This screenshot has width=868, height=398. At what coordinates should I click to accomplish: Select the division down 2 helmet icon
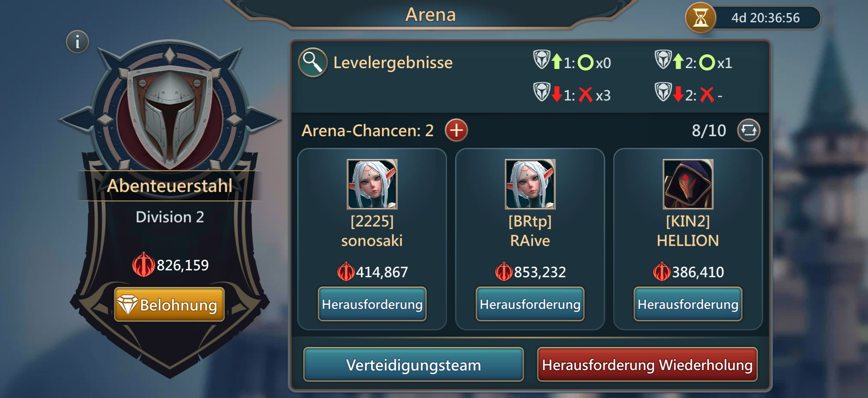point(663,92)
